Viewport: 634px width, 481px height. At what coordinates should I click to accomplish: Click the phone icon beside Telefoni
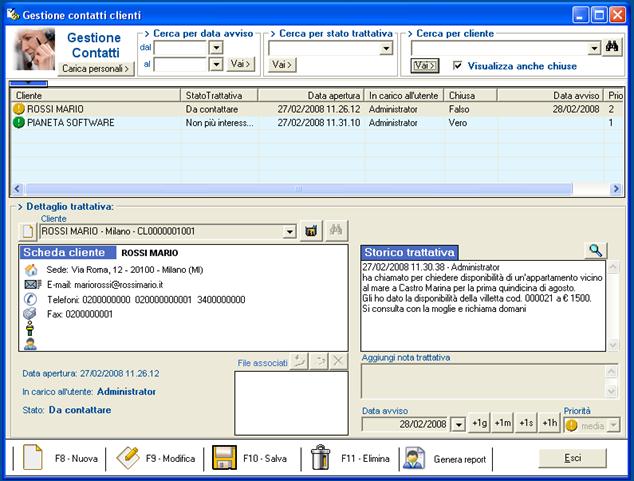[x=30, y=299]
